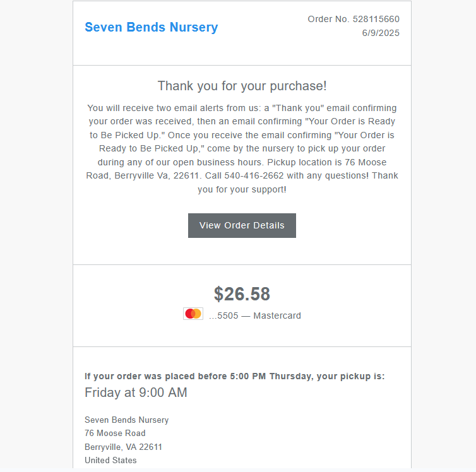Click the '76 Moose Road' address line
The height and width of the screenshot is (472, 476).
[115, 434]
